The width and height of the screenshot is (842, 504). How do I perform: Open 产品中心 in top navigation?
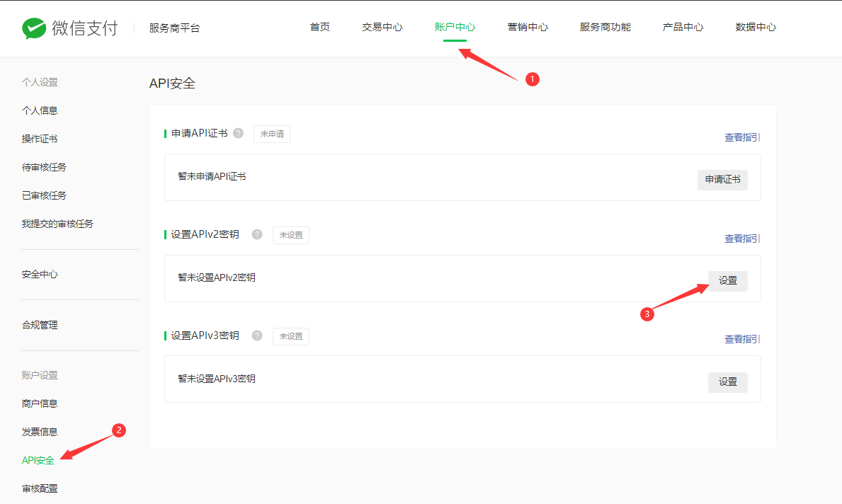[683, 28]
